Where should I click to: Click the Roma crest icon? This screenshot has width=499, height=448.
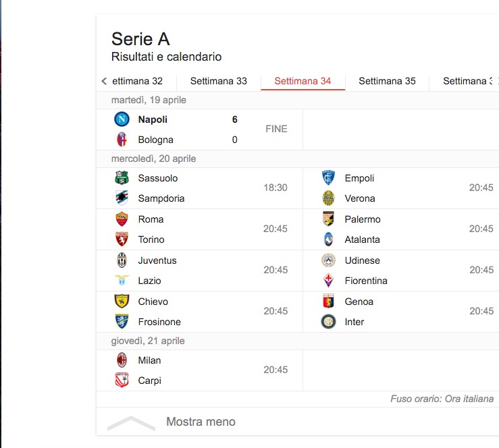pyautogui.click(x=122, y=219)
